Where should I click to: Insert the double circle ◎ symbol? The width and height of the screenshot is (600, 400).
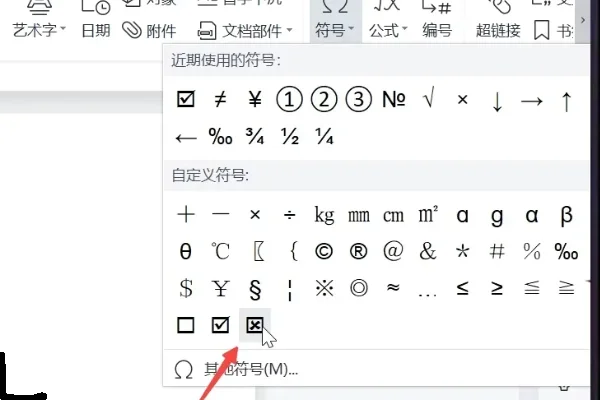[359, 288]
